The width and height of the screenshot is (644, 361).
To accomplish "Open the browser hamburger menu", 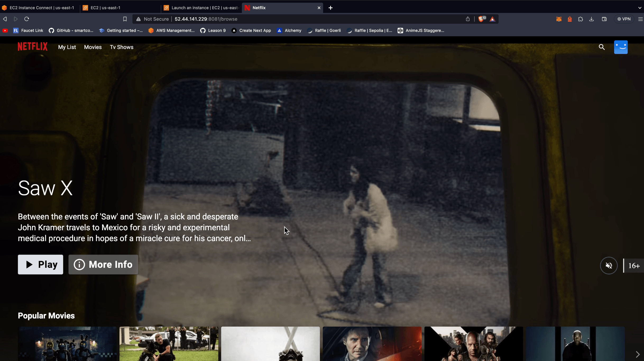I will coord(640,19).
